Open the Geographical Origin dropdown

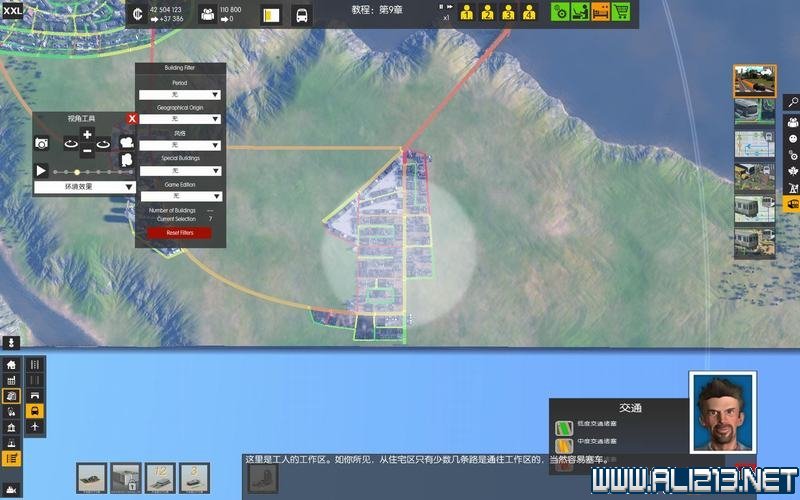tap(180, 119)
